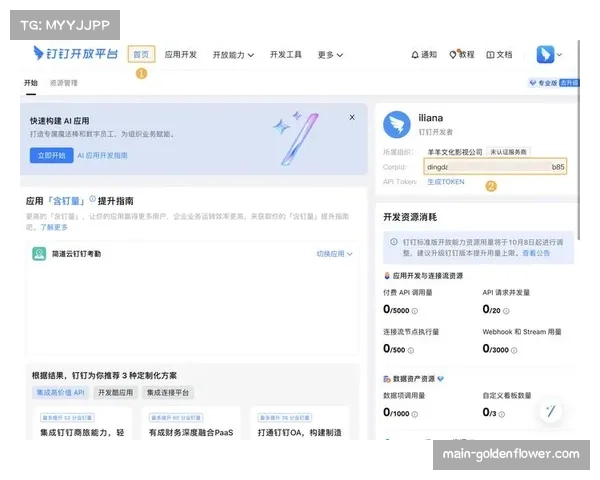Open the 应用开发 menu item

[181, 55]
